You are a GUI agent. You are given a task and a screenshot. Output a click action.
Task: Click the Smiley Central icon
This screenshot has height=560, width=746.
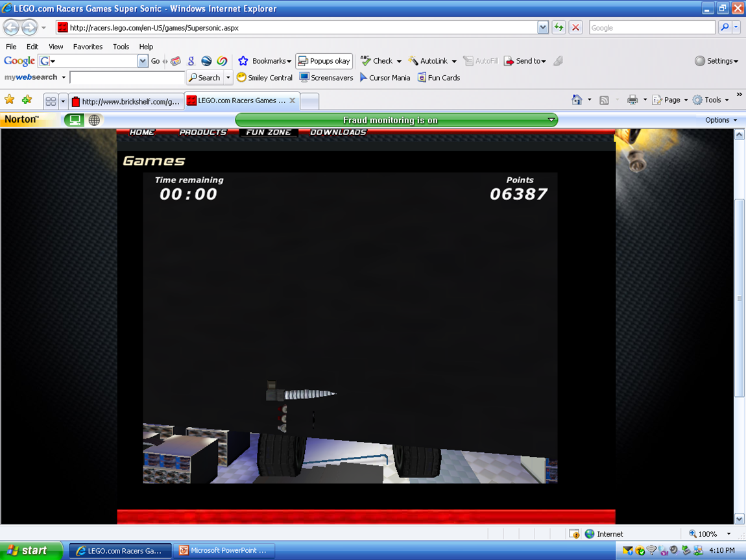coord(242,77)
